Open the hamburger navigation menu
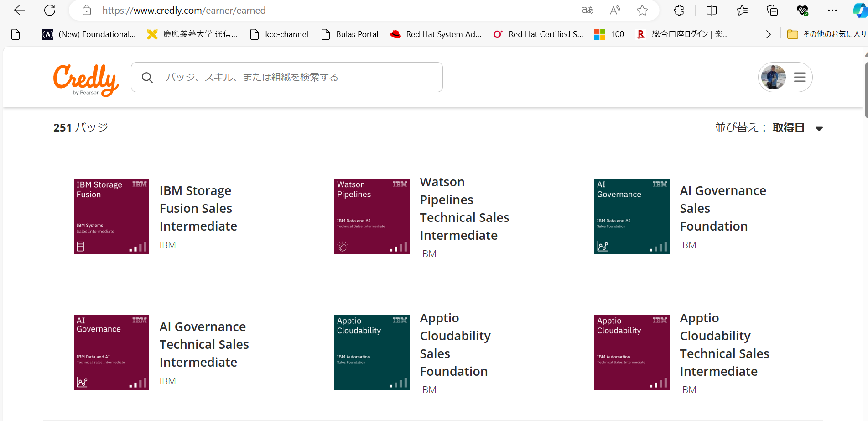 [799, 77]
